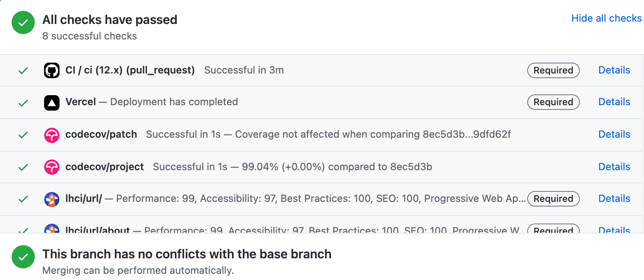Viewport: 644px width, 280px height.
Task: Click Required badge on CI check row
Action: [x=554, y=70]
